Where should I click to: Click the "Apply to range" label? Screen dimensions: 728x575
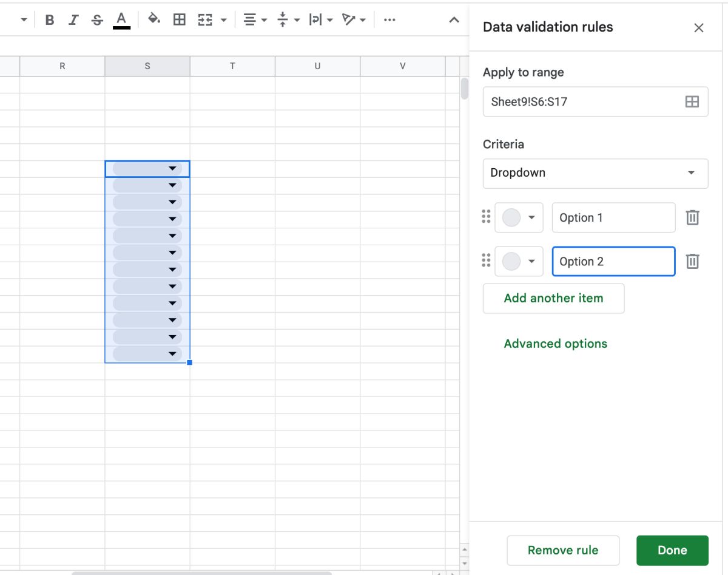pyautogui.click(x=523, y=72)
